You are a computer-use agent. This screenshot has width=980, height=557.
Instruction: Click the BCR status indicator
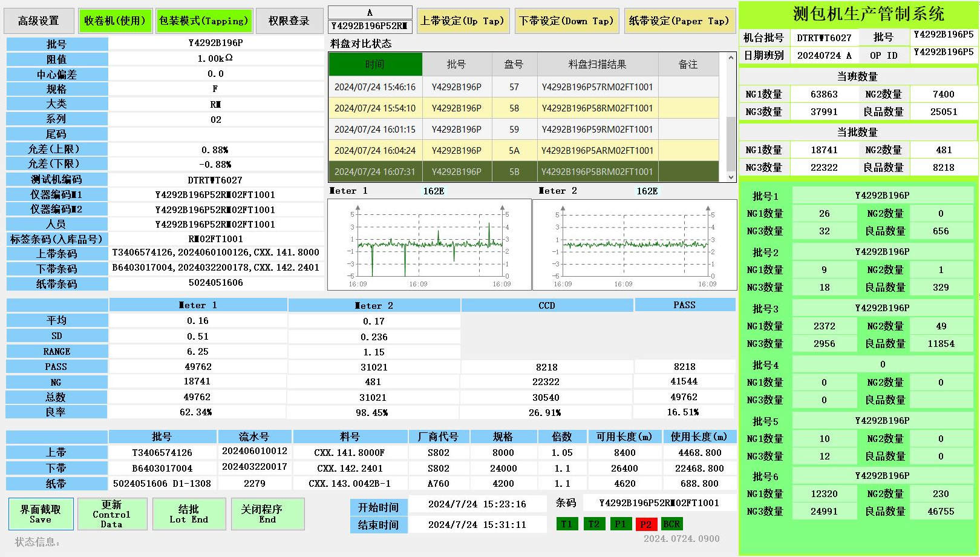[x=671, y=524]
